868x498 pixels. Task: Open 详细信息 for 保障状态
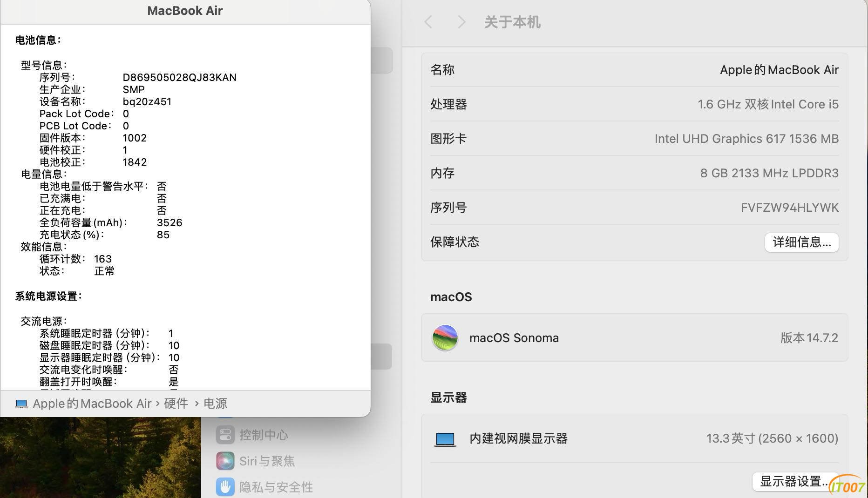click(801, 242)
